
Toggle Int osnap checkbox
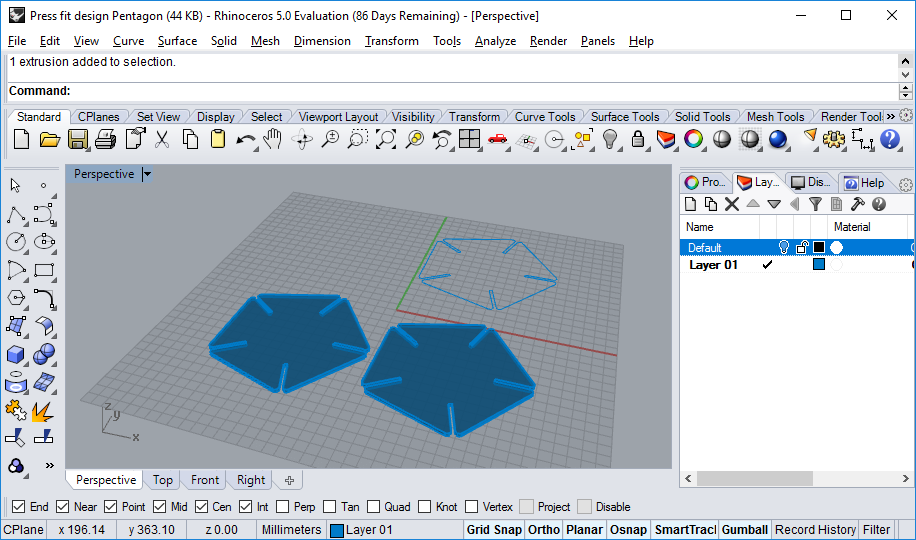245,507
